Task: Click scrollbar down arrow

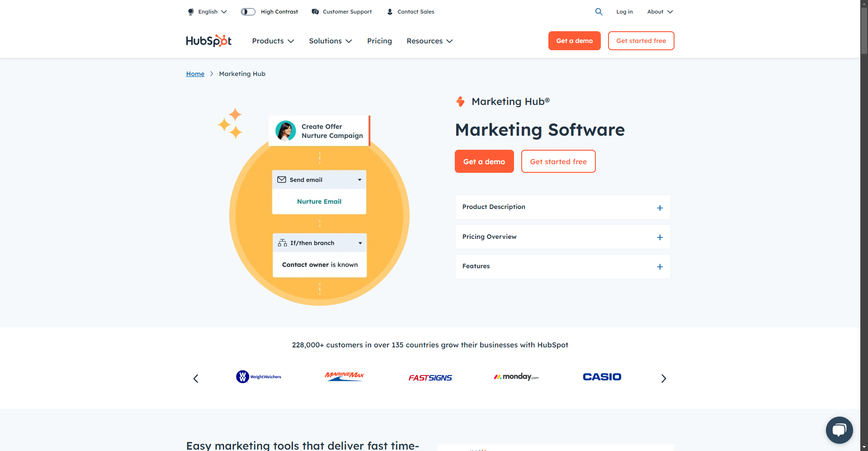Action: click(864, 447)
